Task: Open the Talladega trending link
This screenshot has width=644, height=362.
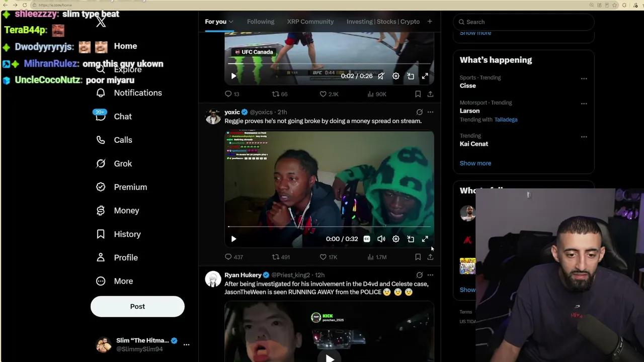Action: point(506,120)
